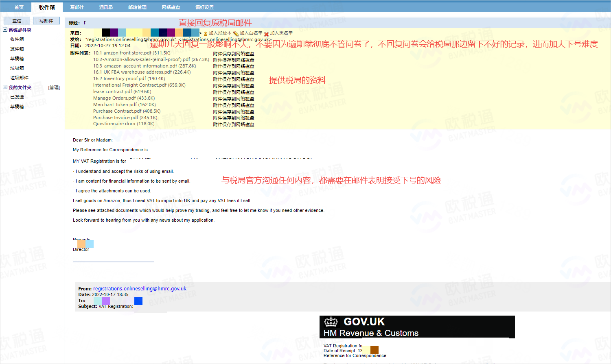Open the 网络磁盘 tab

click(171, 7)
